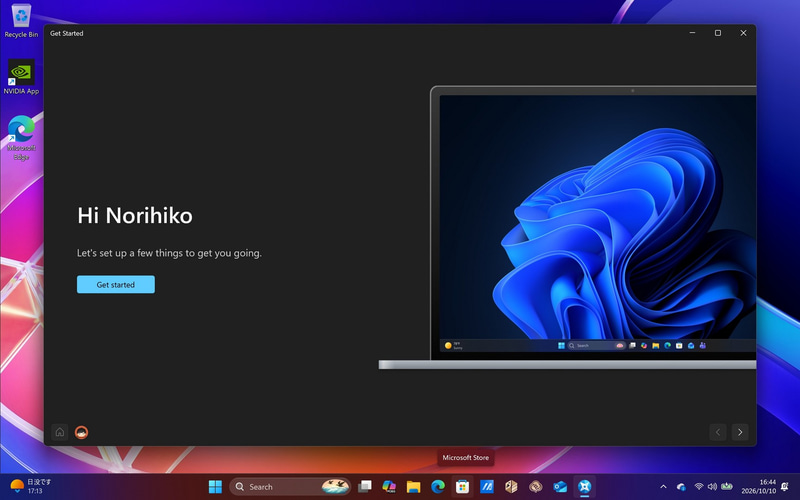The height and width of the screenshot is (500, 800).
Task: Go back using the left chevron button
Action: 718,432
